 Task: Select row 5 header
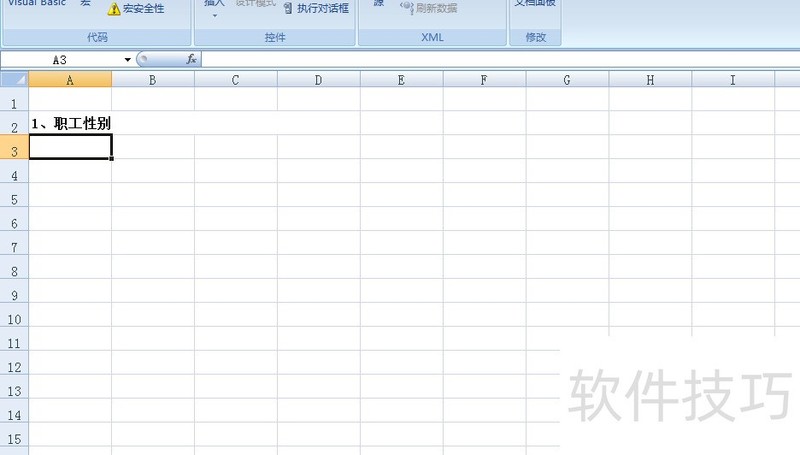(x=14, y=195)
